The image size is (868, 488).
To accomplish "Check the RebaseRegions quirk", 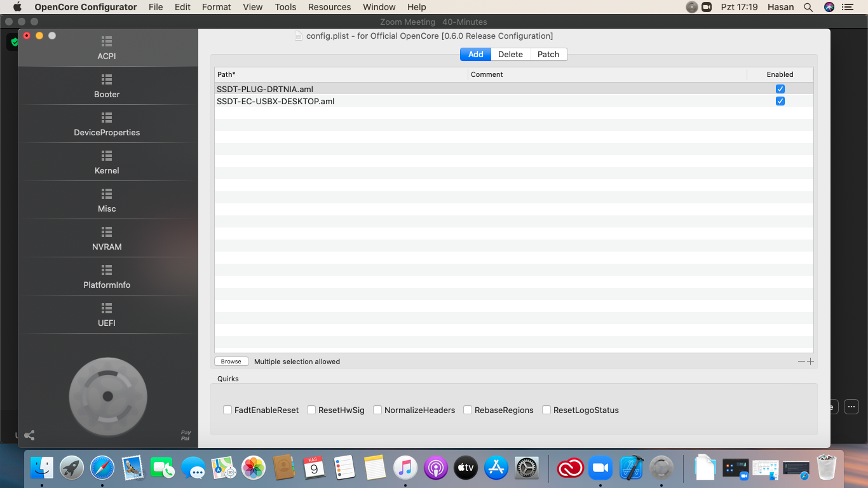I will tap(468, 410).
